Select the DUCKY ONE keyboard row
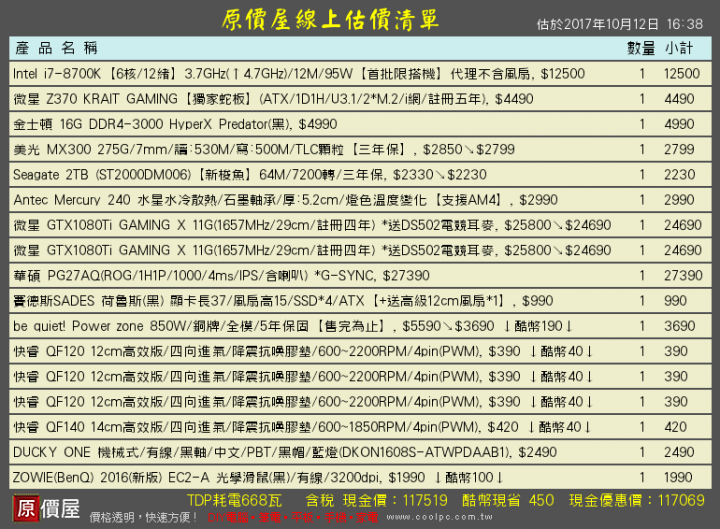Image resolution: width=720 pixels, height=529 pixels. pos(360,452)
